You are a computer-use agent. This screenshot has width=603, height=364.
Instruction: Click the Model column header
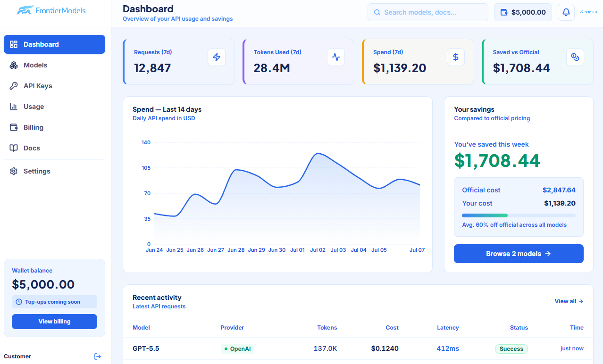coord(141,328)
